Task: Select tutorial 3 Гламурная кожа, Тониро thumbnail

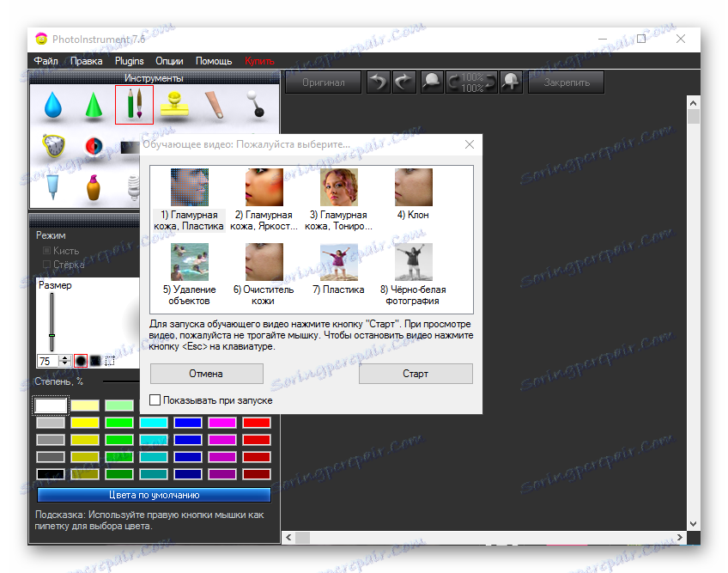Action: pyautogui.click(x=339, y=187)
